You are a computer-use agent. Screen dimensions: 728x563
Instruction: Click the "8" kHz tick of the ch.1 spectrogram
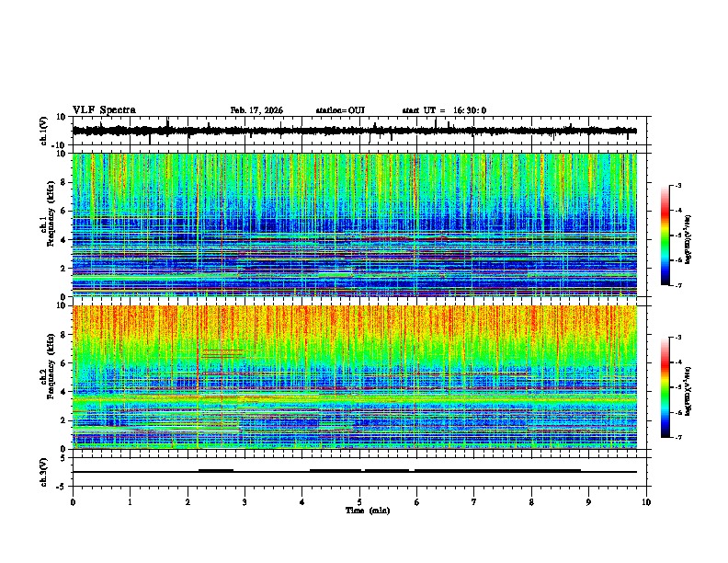point(64,182)
